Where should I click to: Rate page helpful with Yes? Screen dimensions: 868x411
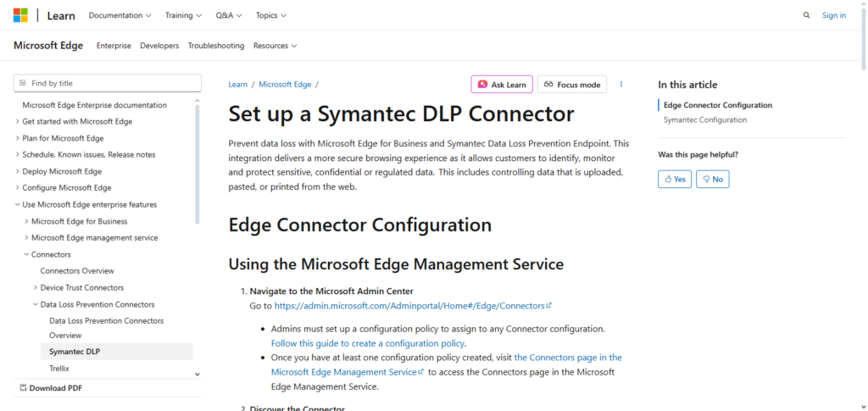click(675, 179)
